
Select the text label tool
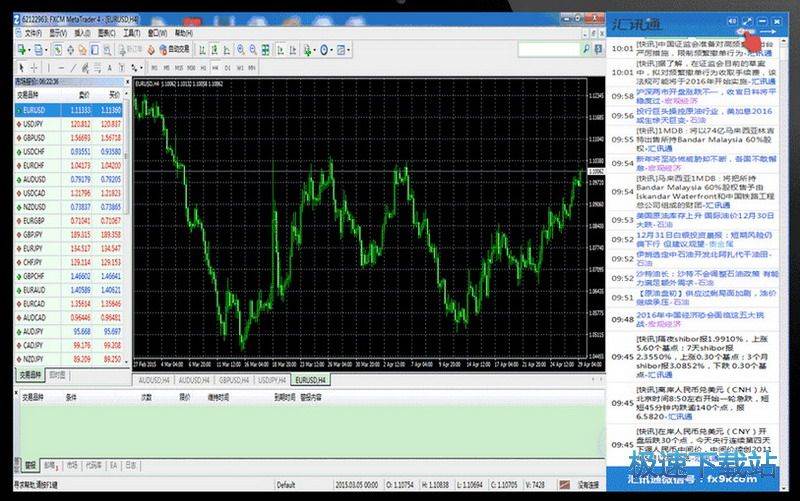pos(121,68)
